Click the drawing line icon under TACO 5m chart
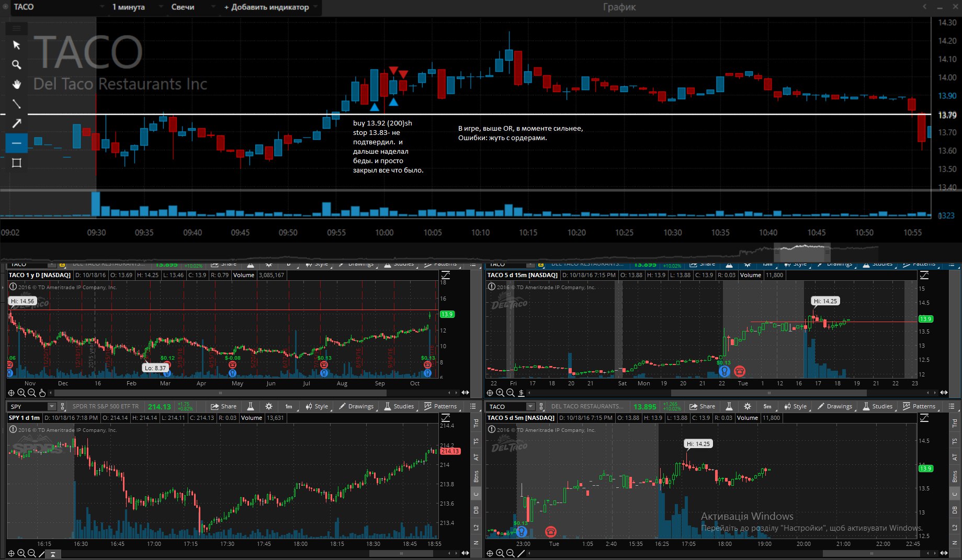Viewport: 962px width, 560px height. coord(520,553)
